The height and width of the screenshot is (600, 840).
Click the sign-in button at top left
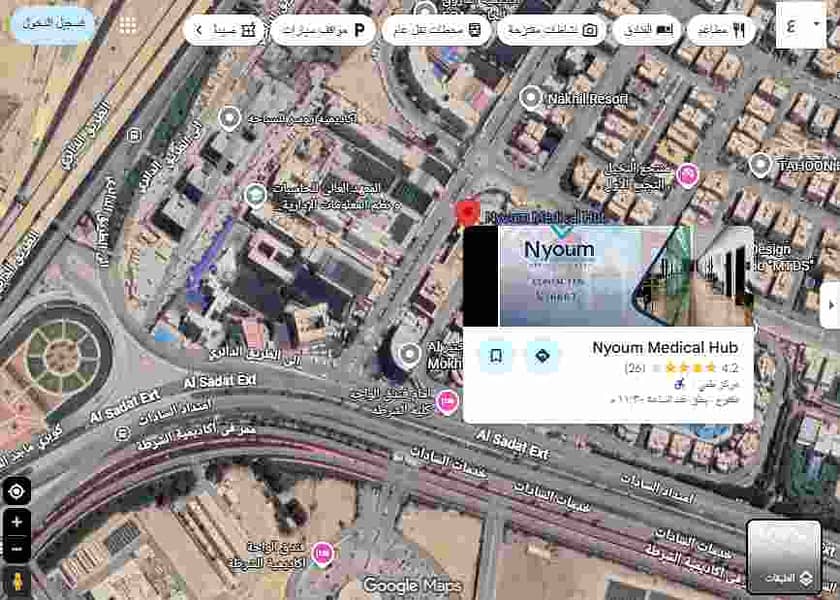tap(53, 25)
